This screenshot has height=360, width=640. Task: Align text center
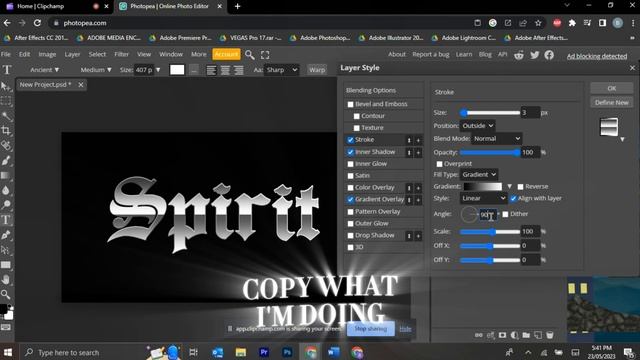[225, 70]
